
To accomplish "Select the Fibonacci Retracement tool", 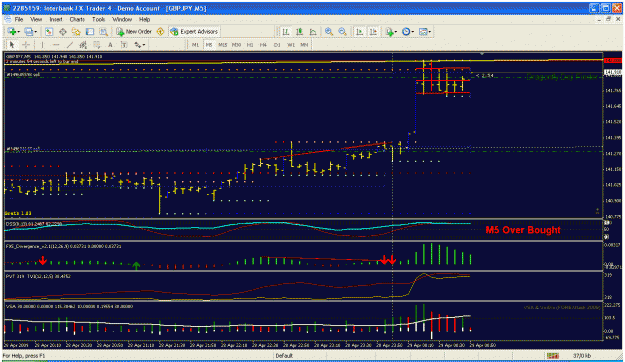I will click(x=96, y=45).
